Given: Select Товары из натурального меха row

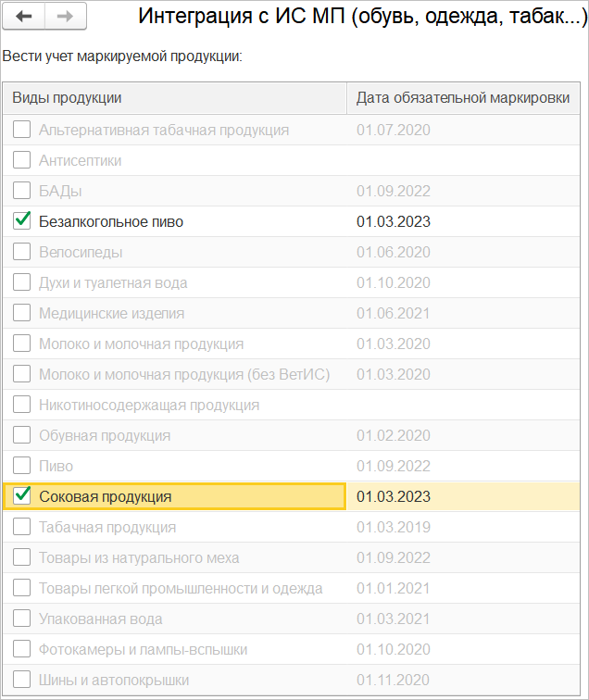Looking at the screenshot, I should tap(139, 557).
